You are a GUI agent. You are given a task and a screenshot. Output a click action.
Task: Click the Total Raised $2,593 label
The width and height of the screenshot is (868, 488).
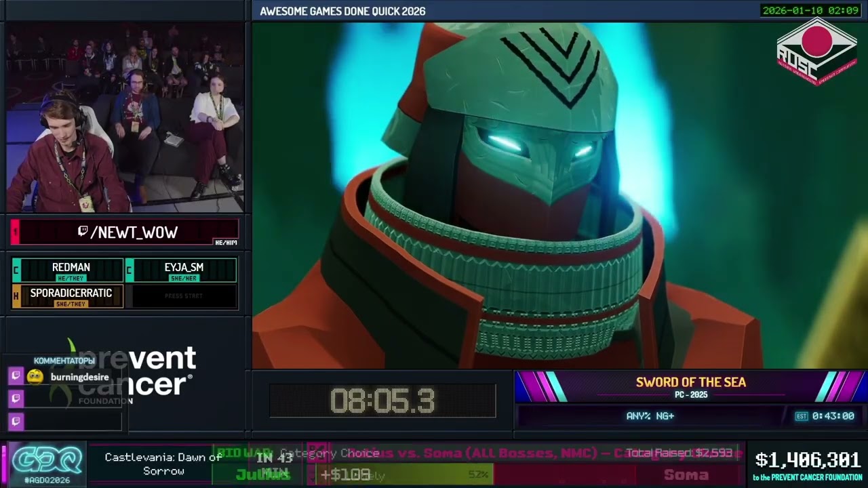[x=679, y=453]
